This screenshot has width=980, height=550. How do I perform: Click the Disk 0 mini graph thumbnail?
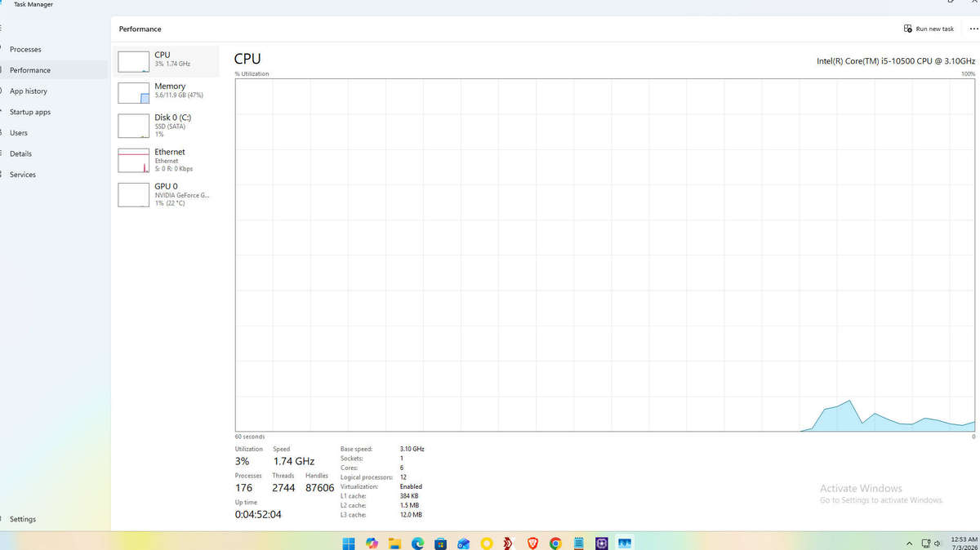click(x=133, y=126)
